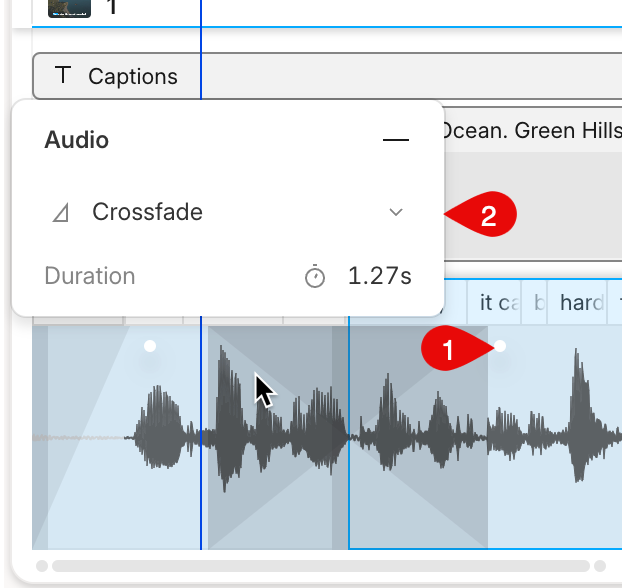Viewport: 622px width, 588px height.
Task: Click the 1.27s duration value
Action: [380, 277]
